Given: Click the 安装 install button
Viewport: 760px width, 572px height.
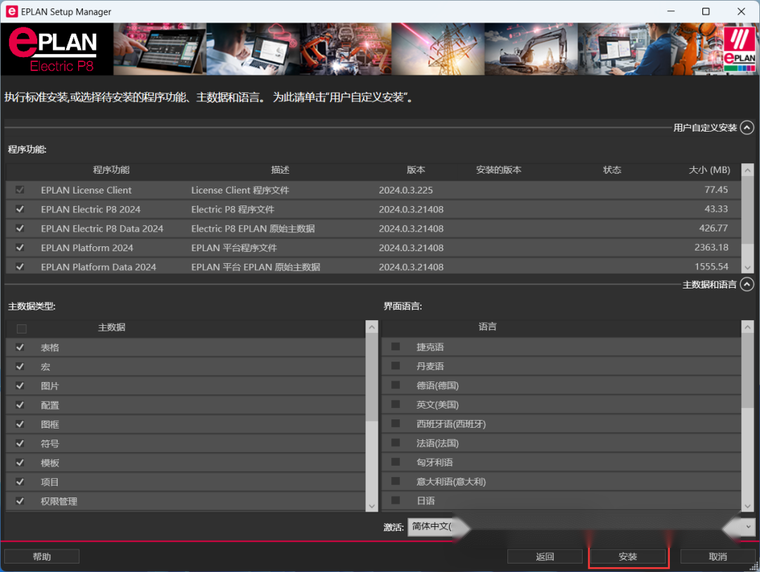Looking at the screenshot, I should [628, 556].
